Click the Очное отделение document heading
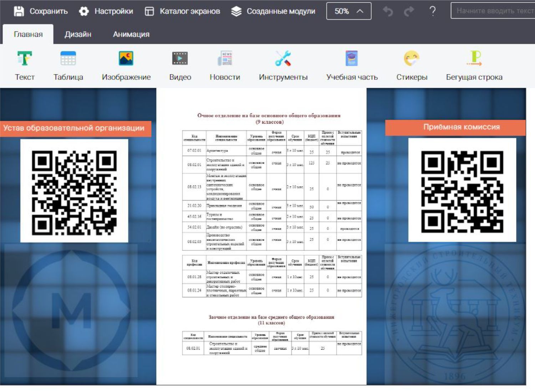535x392 pixels. tap(269, 119)
